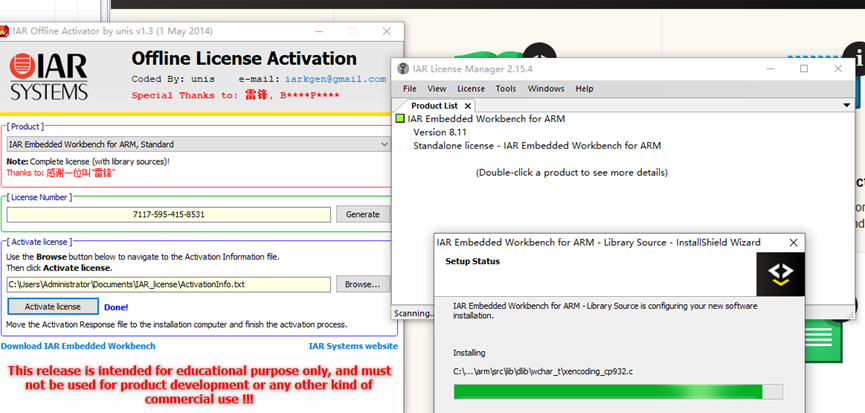Click the IAR Offline Activator title bar icon
This screenshot has height=413, width=865.
point(4,31)
